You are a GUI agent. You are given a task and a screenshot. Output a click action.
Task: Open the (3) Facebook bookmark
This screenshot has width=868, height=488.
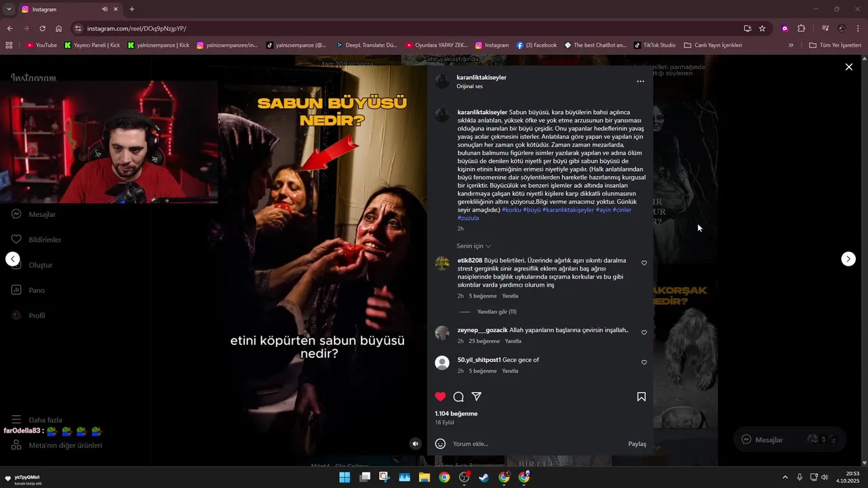pyautogui.click(x=536, y=45)
